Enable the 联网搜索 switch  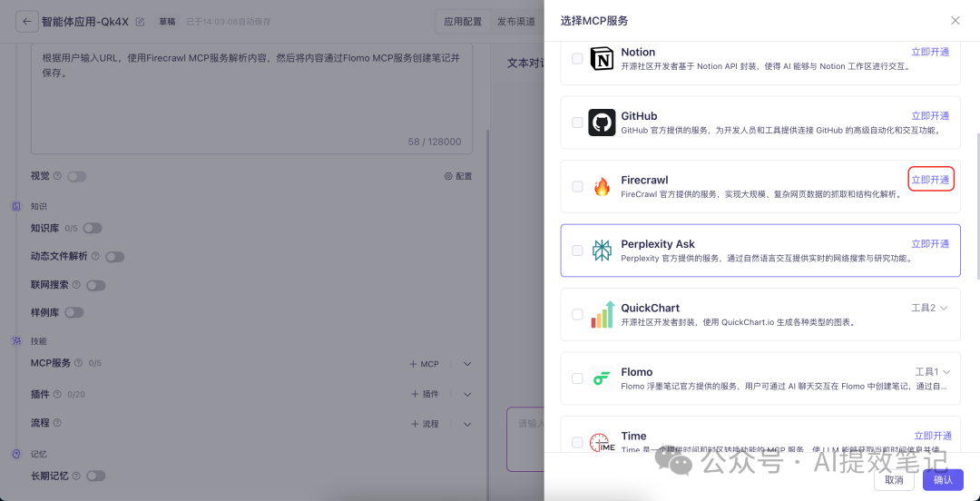(95, 285)
